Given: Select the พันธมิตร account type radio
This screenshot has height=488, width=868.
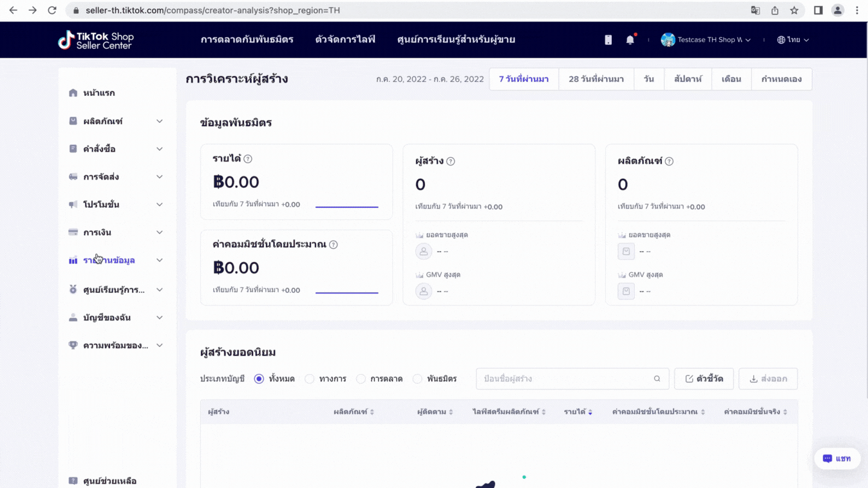Looking at the screenshot, I should tap(418, 379).
